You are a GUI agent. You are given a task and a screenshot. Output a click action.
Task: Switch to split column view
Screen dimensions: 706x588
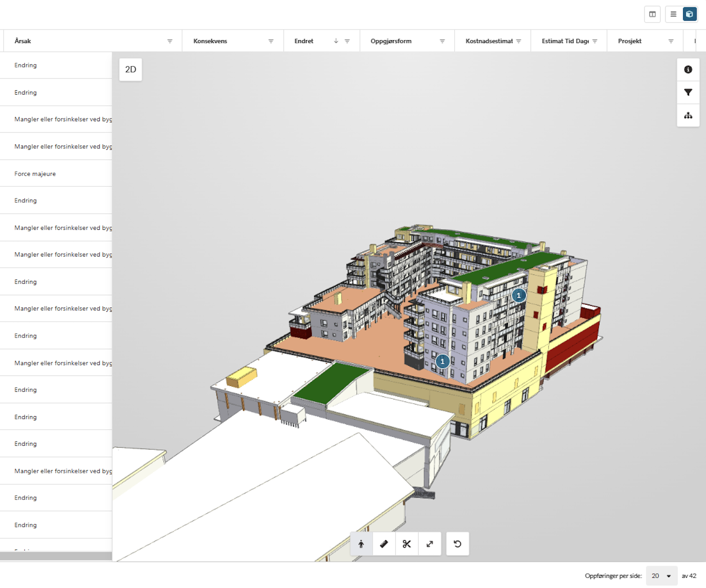pyautogui.click(x=652, y=14)
